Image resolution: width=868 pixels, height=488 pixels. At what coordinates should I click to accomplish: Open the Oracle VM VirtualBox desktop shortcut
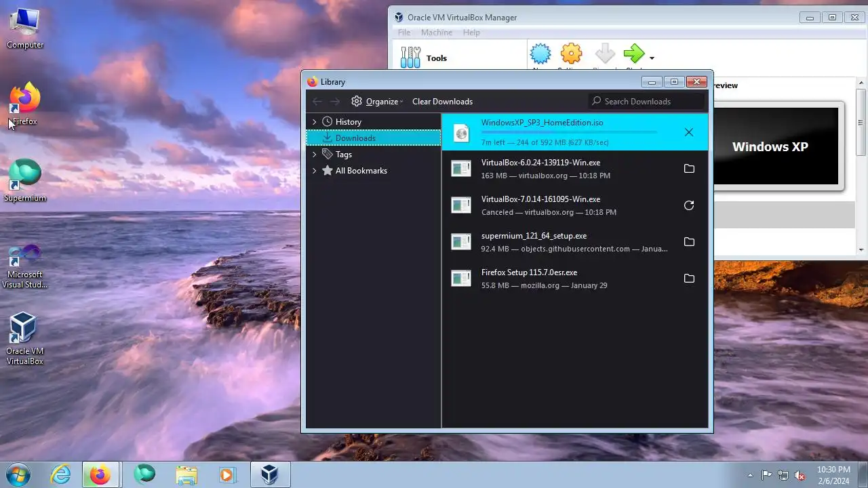[x=25, y=338]
